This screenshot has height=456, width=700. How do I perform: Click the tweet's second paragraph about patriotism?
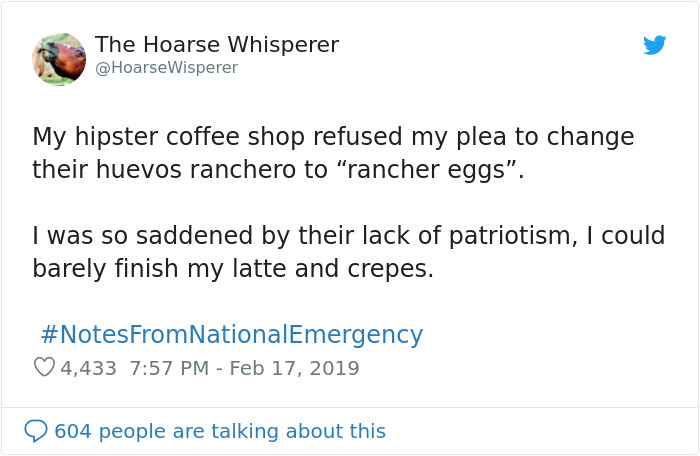click(x=350, y=252)
